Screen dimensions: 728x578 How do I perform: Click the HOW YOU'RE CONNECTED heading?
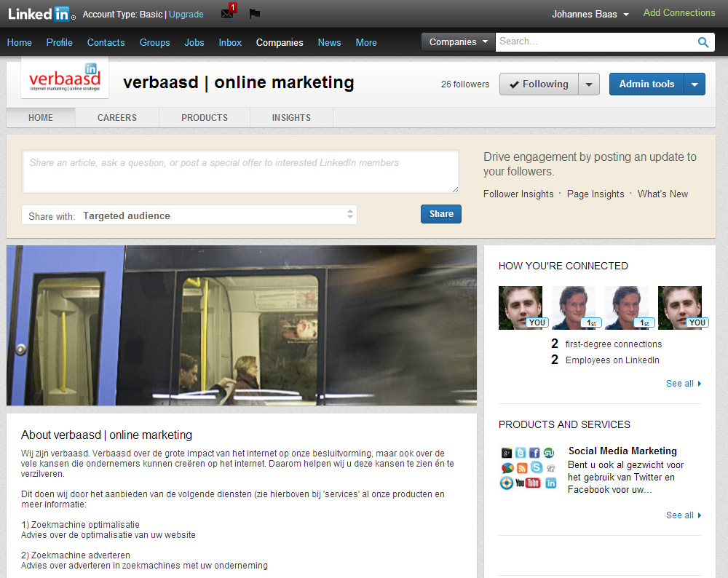[563, 266]
